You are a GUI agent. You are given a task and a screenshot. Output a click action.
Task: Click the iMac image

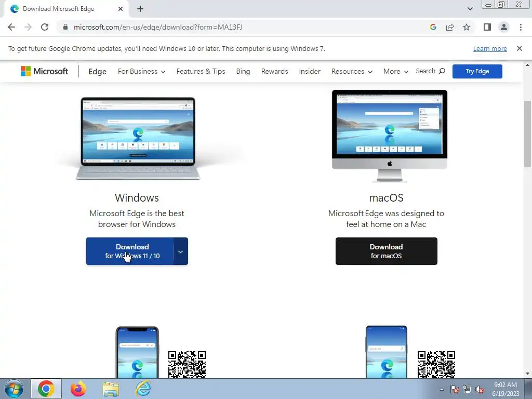pos(390,136)
